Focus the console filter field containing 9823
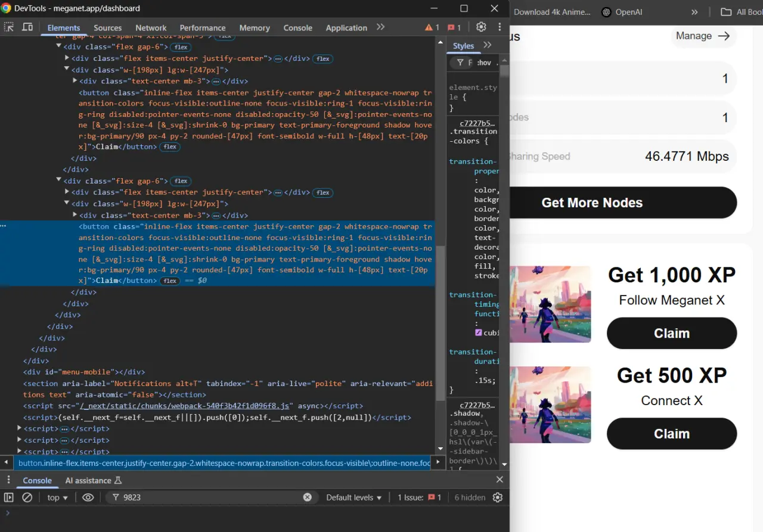The width and height of the screenshot is (763, 532). coord(212,497)
